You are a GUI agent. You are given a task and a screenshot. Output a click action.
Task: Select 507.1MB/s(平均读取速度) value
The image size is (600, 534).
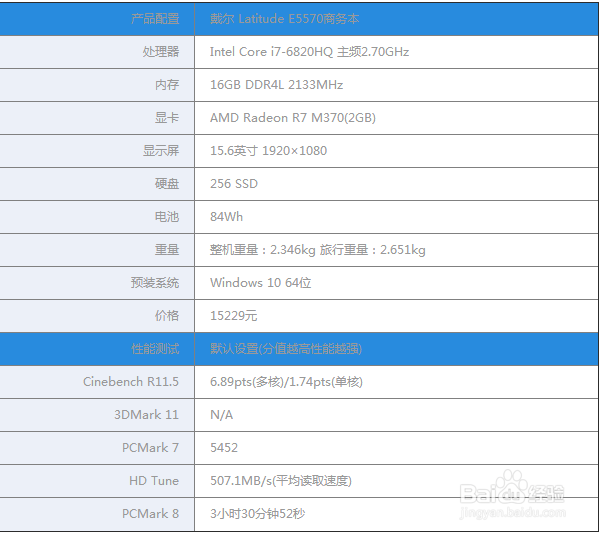tap(281, 480)
